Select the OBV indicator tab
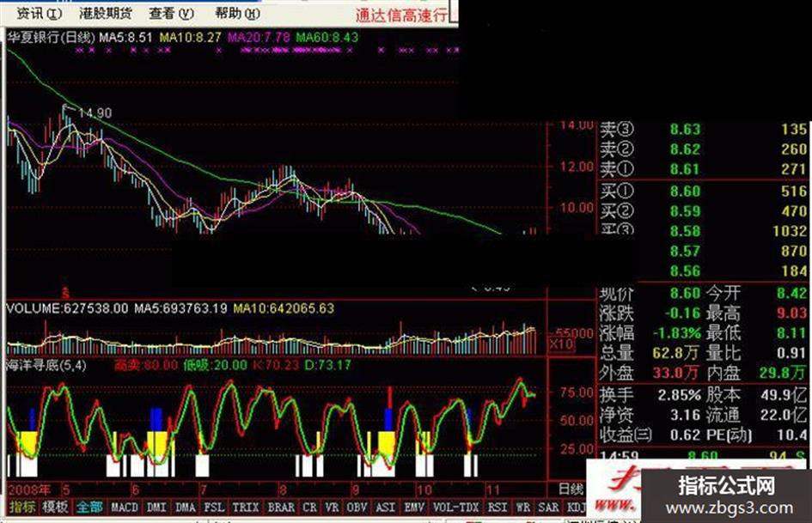 [x=357, y=507]
